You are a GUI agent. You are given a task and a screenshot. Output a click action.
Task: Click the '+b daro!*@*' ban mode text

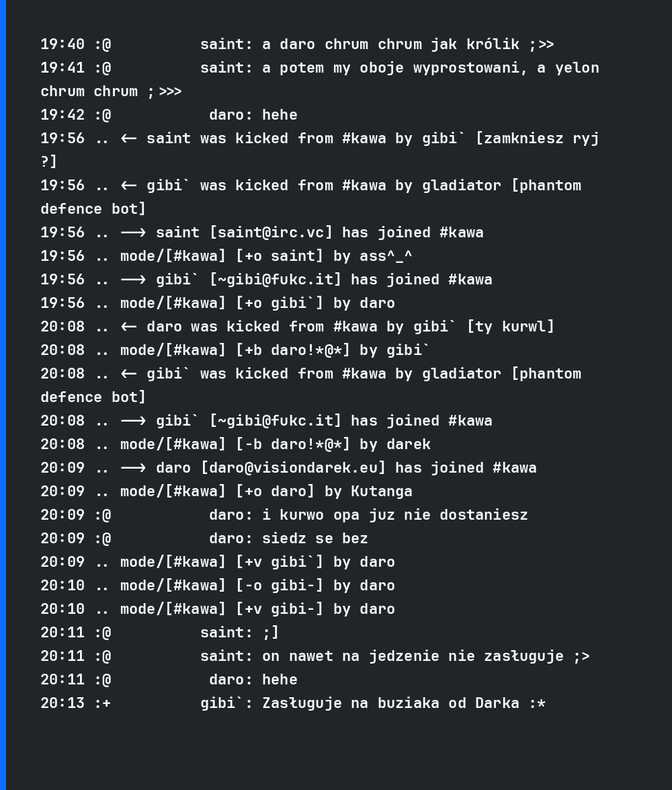pyautogui.click(x=293, y=350)
